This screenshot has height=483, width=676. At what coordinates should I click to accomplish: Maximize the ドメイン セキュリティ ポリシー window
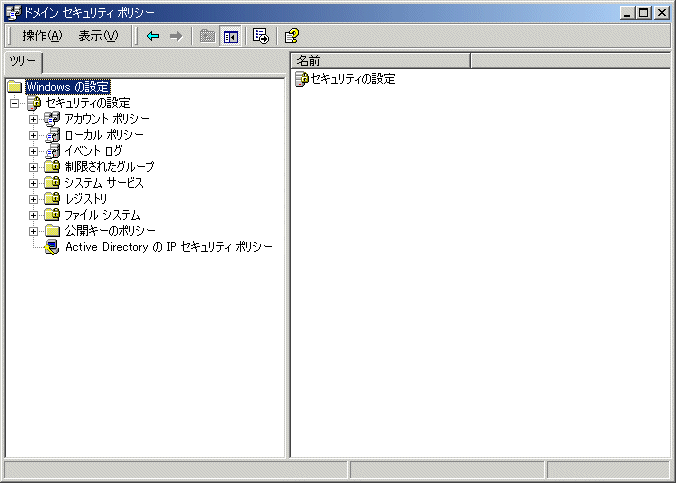[643, 13]
